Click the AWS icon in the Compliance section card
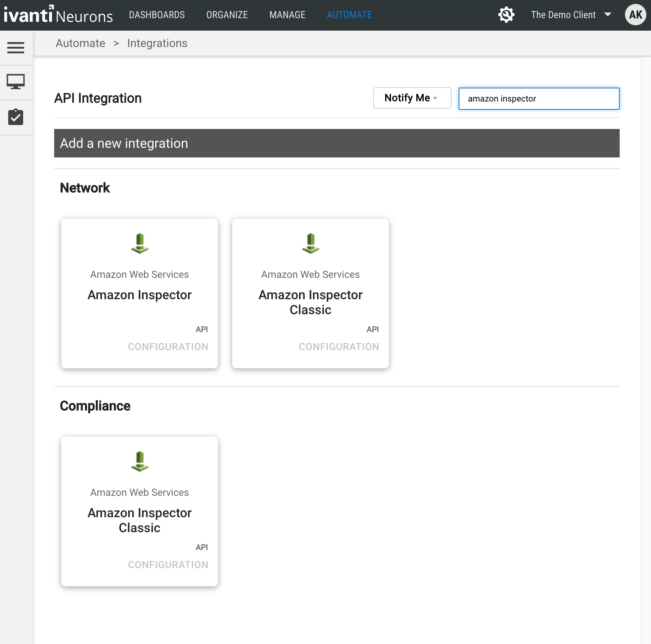 click(x=139, y=462)
